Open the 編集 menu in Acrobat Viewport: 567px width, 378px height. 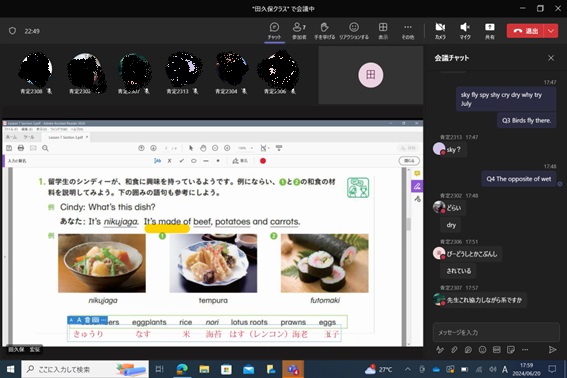coord(27,129)
